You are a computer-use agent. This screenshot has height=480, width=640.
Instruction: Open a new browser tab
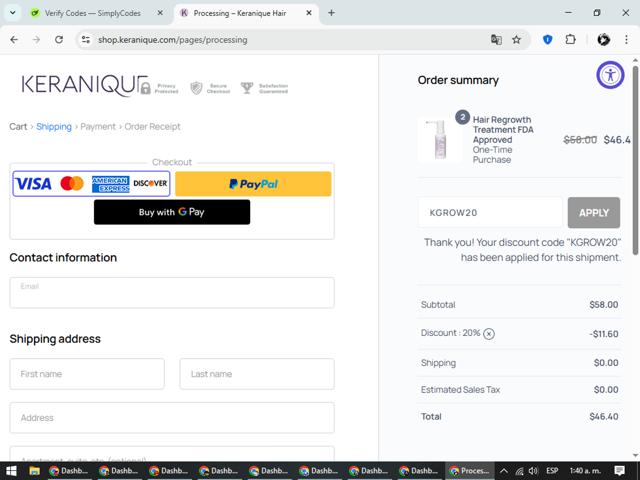[331, 13]
